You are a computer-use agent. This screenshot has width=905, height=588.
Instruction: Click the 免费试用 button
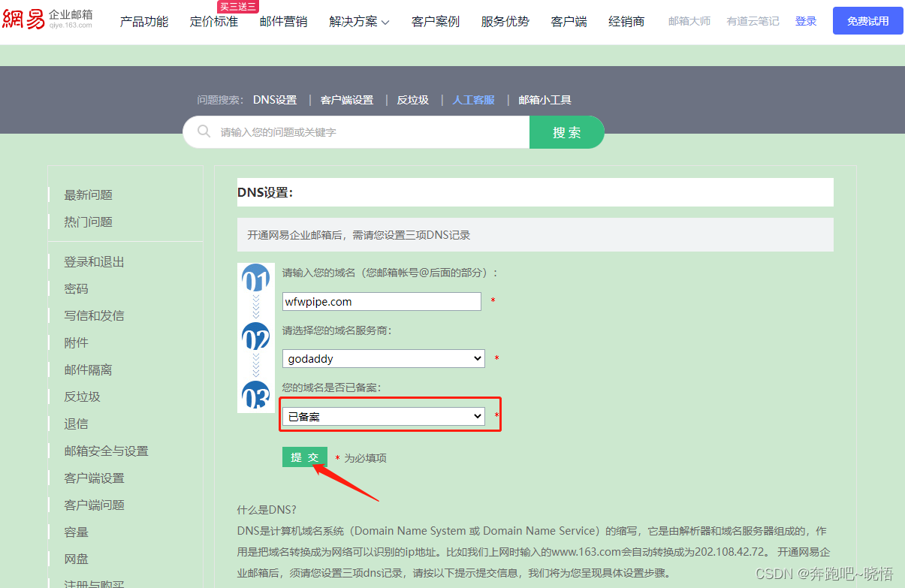point(868,21)
